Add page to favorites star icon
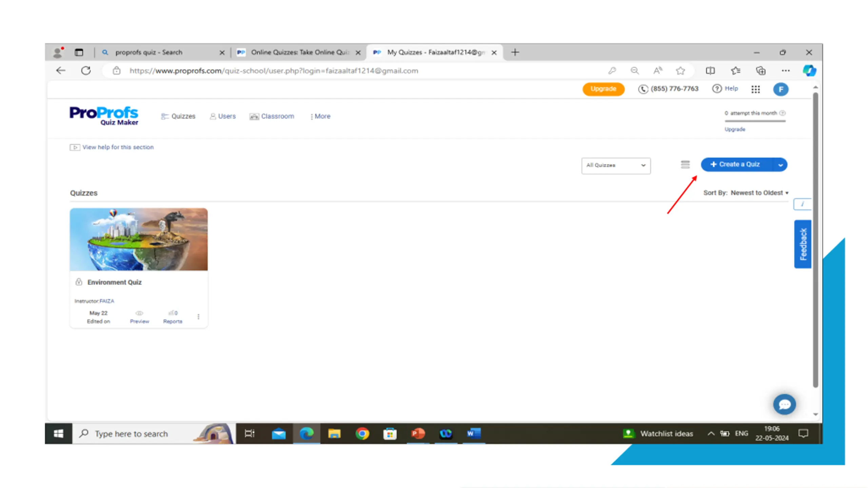 click(680, 70)
